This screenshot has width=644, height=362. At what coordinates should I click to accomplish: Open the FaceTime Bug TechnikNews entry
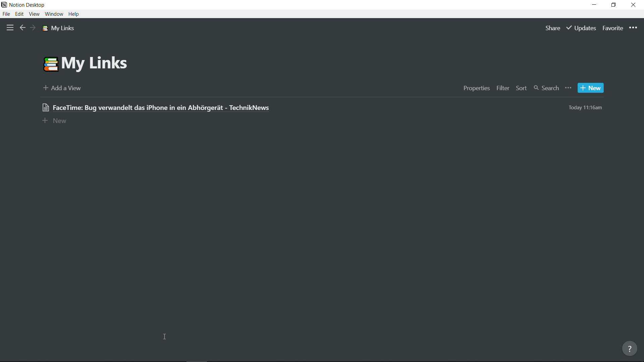(161, 108)
